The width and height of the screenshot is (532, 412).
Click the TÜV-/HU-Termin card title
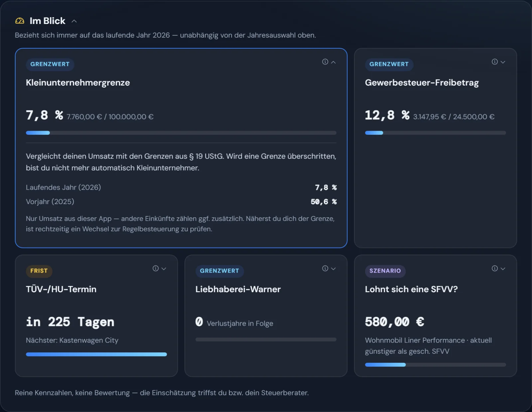click(x=61, y=289)
